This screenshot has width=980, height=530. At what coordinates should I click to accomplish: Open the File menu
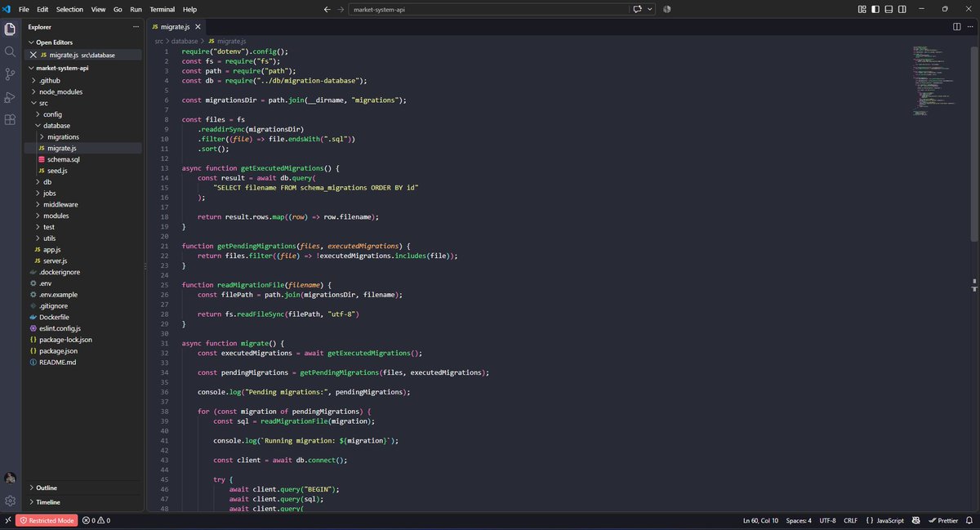24,9
